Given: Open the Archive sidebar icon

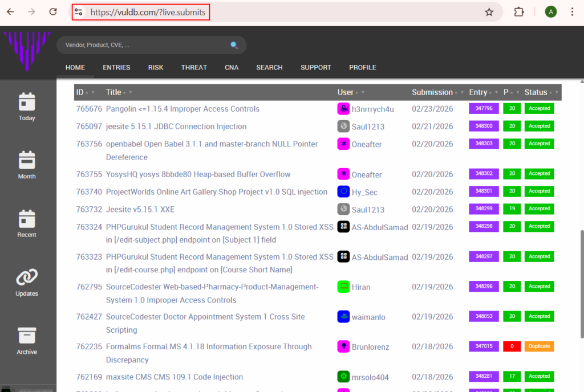Looking at the screenshot, I should [26, 340].
